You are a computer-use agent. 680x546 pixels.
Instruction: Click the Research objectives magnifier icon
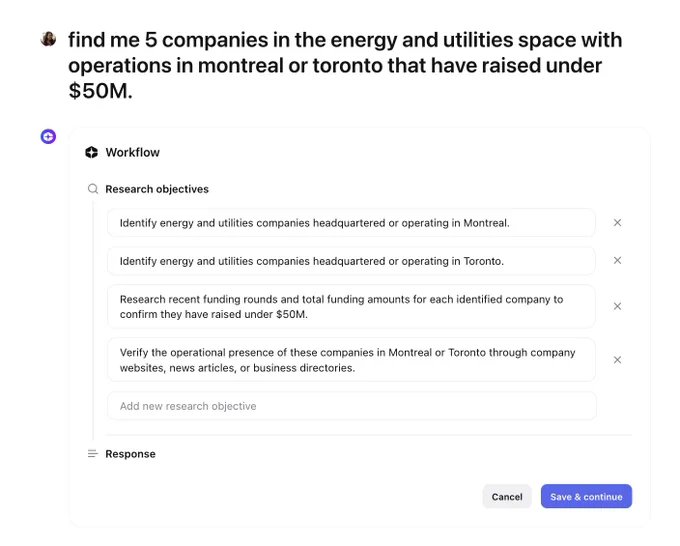pyautogui.click(x=93, y=189)
